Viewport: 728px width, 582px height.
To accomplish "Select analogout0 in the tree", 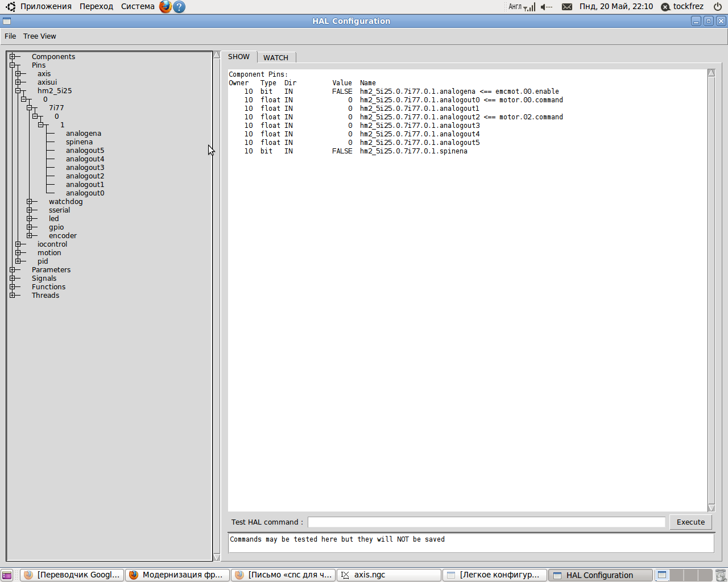I will click(85, 193).
